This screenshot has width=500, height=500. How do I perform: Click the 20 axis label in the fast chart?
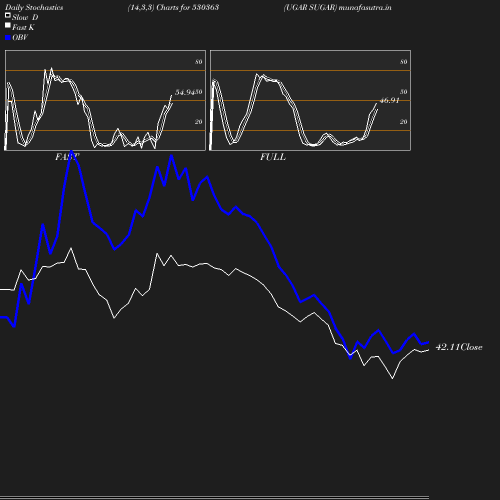pyautogui.click(x=199, y=122)
